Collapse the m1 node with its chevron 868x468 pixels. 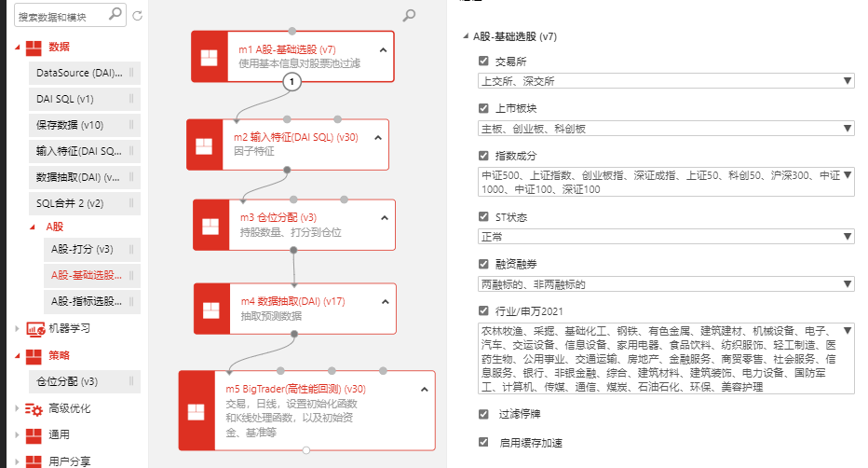[383, 50]
